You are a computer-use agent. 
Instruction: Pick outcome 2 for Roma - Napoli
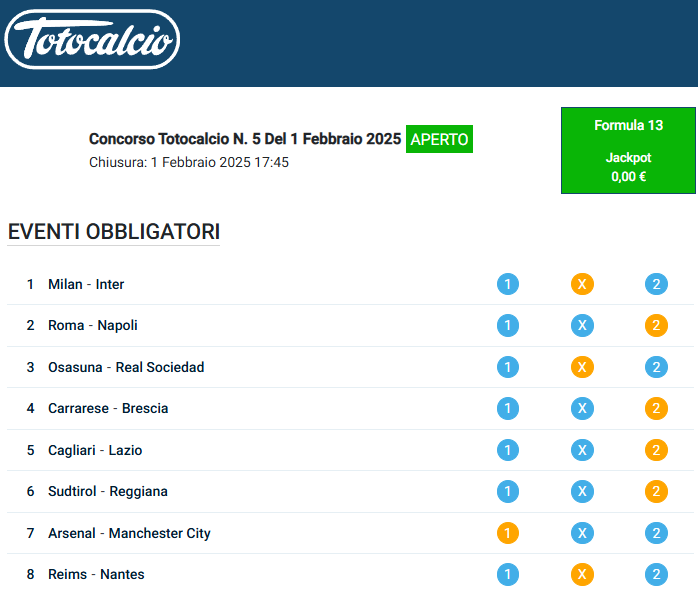click(x=656, y=325)
